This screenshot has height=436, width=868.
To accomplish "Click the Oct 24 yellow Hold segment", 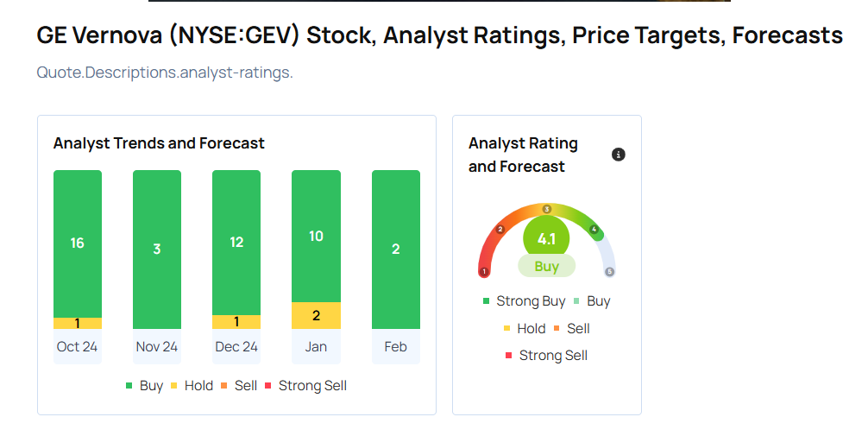I will pyautogui.click(x=78, y=323).
